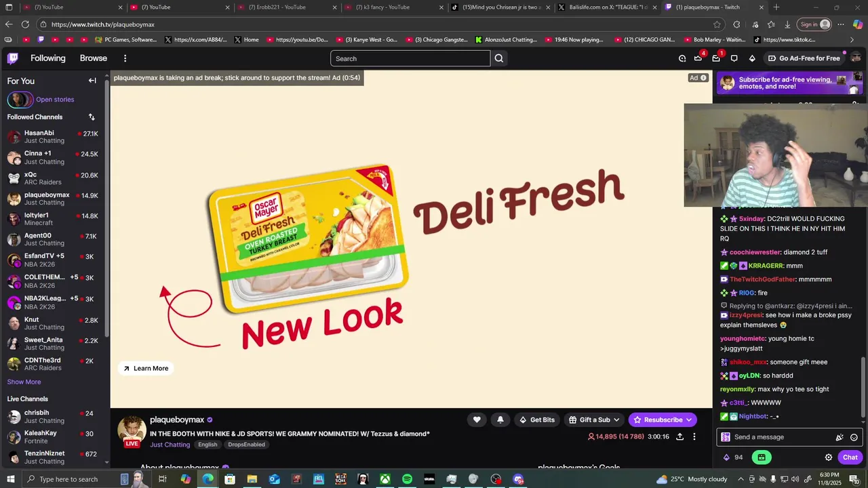Viewport: 868px width, 488px height.
Task: Expand the Gift a Sub dropdown
Action: [x=616, y=420]
